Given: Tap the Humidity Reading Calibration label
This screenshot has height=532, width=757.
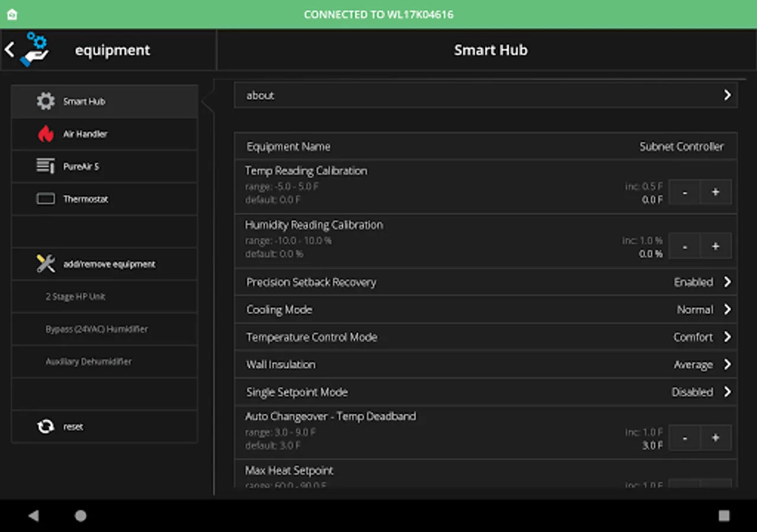Looking at the screenshot, I should (314, 225).
